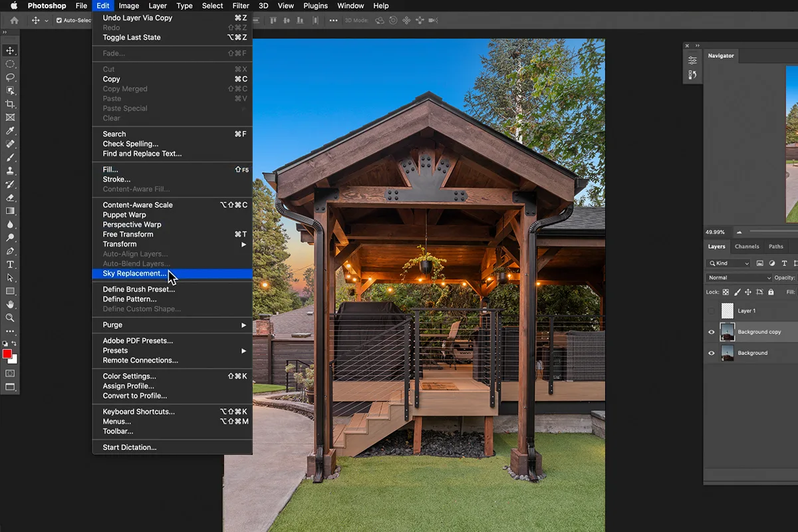
Task: Click the red foreground color swatch
Action: 7,354
